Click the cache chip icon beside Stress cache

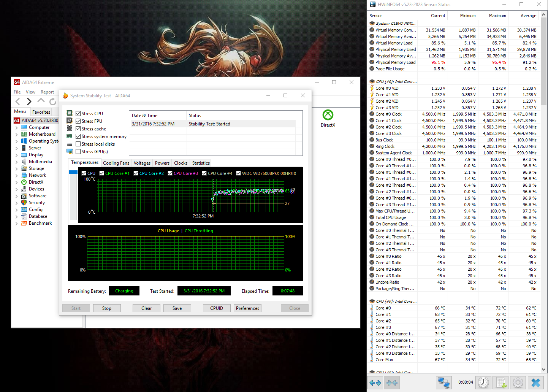pyautogui.click(x=70, y=129)
